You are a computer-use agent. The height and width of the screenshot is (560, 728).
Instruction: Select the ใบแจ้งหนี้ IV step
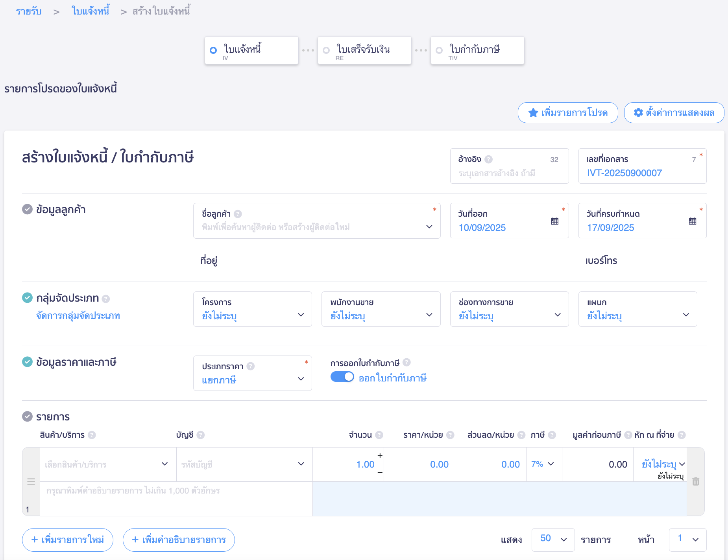(x=251, y=50)
